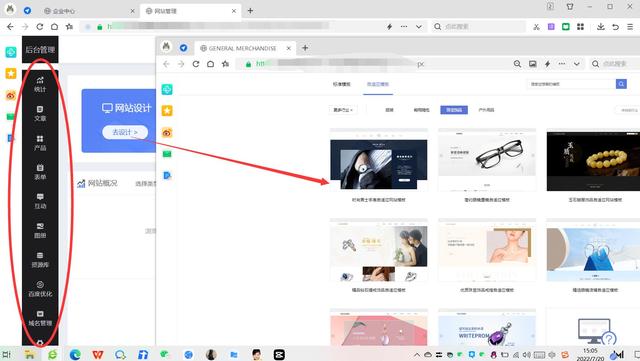The height and width of the screenshot is (361, 640).
Task: Click the taskbar clock showing 15:05
Action: tap(590, 354)
